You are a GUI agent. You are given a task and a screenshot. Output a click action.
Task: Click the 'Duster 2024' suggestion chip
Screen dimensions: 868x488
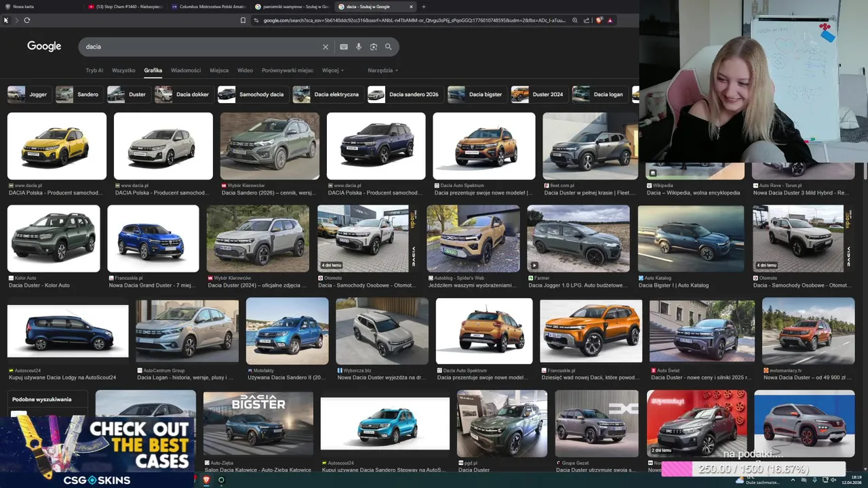(538, 94)
